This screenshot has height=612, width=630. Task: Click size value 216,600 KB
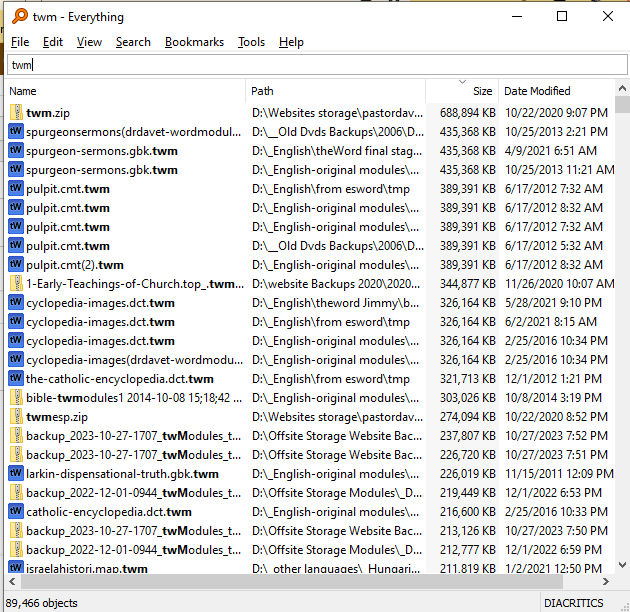[x=467, y=512]
